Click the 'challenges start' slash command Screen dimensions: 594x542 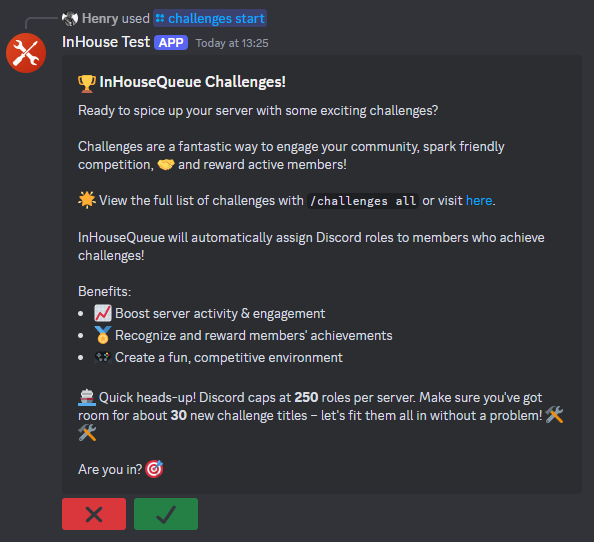[x=210, y=18]
